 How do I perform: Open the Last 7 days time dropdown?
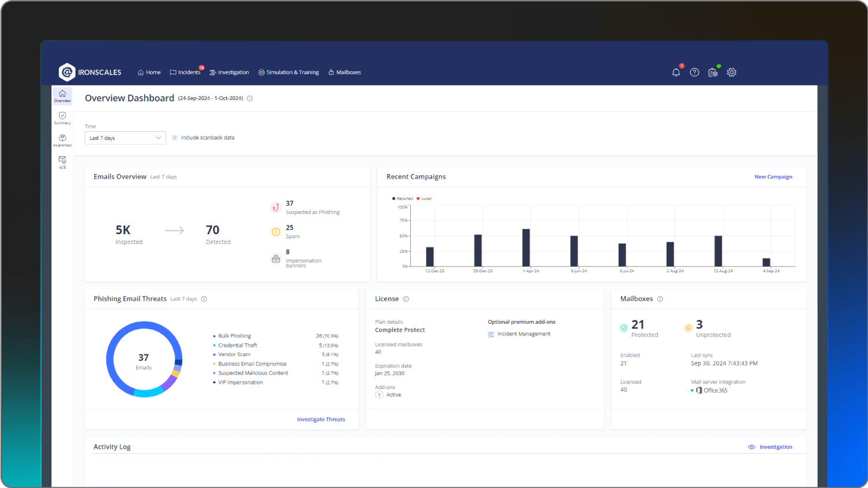(125, 138)
